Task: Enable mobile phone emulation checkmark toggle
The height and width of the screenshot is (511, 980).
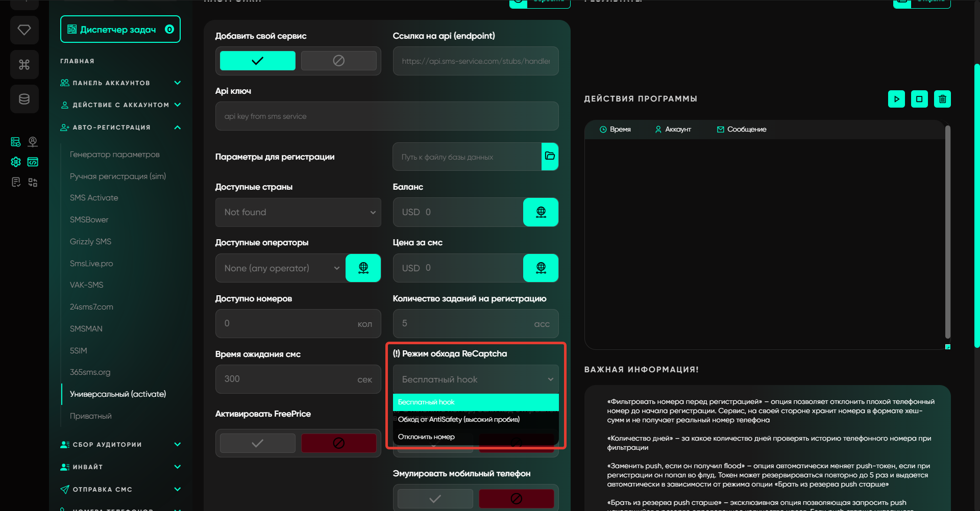Action: 435,499
